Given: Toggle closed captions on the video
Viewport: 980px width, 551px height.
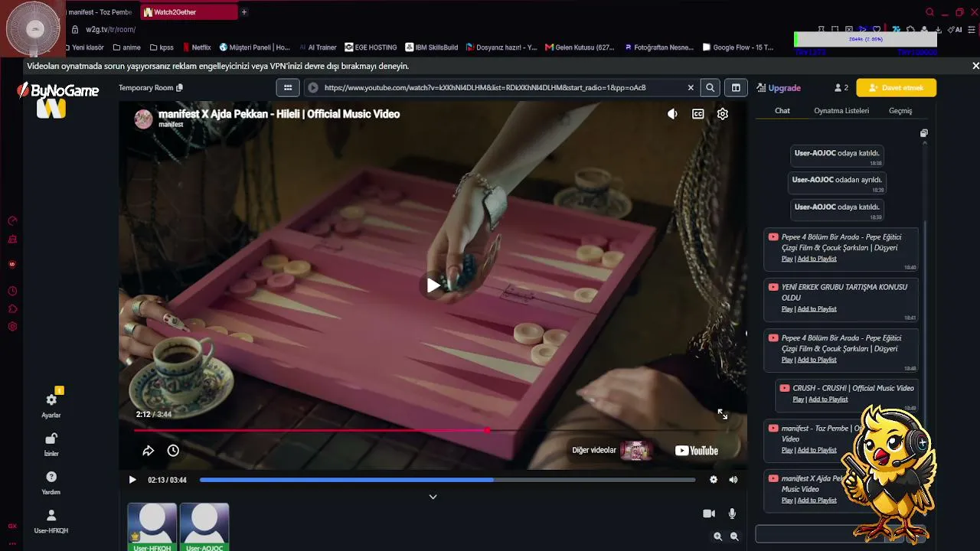Looking at the screenshot, I should click(x=698, y=114).
